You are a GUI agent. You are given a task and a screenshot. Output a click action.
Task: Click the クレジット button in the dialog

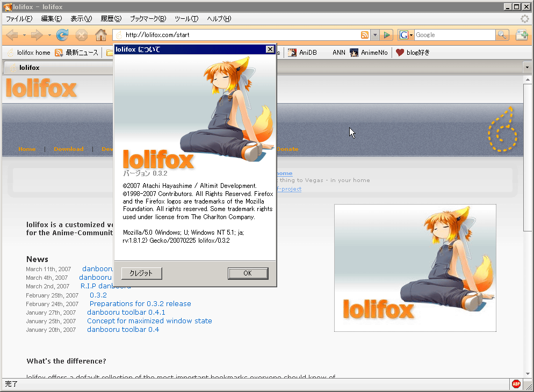click(141, 273)
